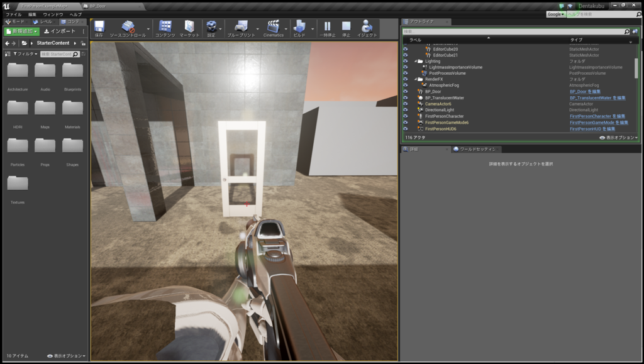Viewport: 644px width, 364px height.
Task: Click the Cinematics clapperboard icon
Action: click(273, 26)
